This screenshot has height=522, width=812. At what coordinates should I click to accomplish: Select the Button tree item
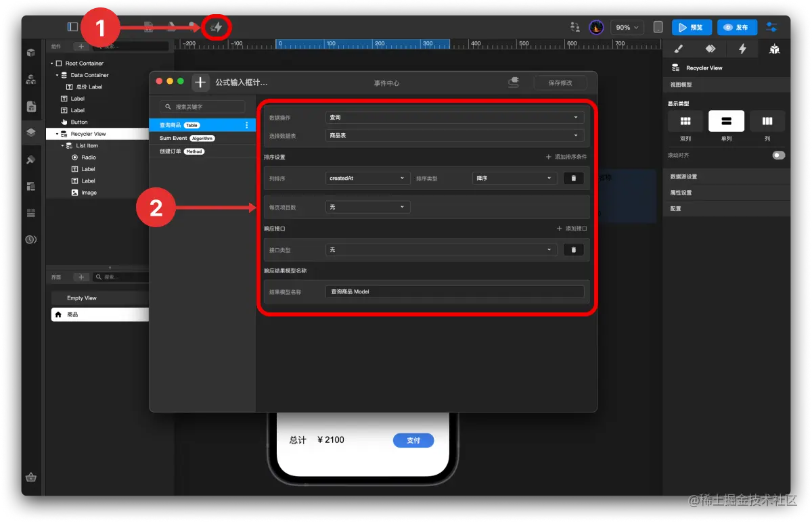tap(79, 122)
